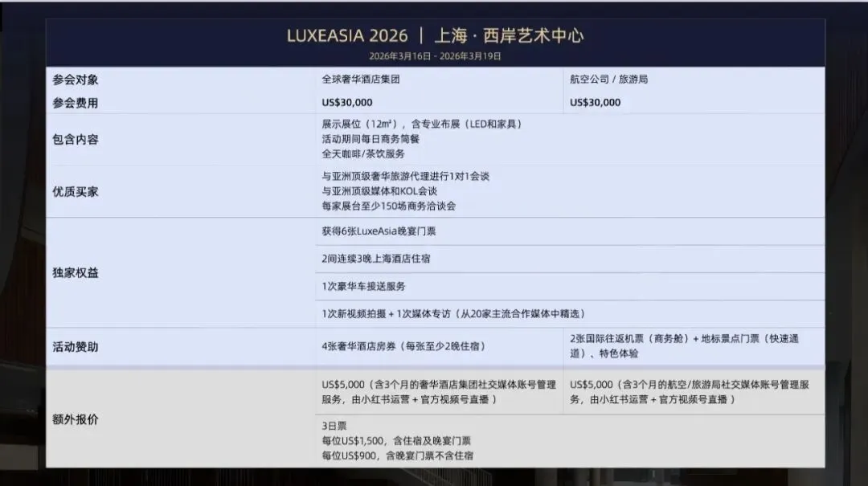Click the US$30,000 fee under 航空公司 / 旅游局
Screen dimensions: 868x486
click(595, 102)
